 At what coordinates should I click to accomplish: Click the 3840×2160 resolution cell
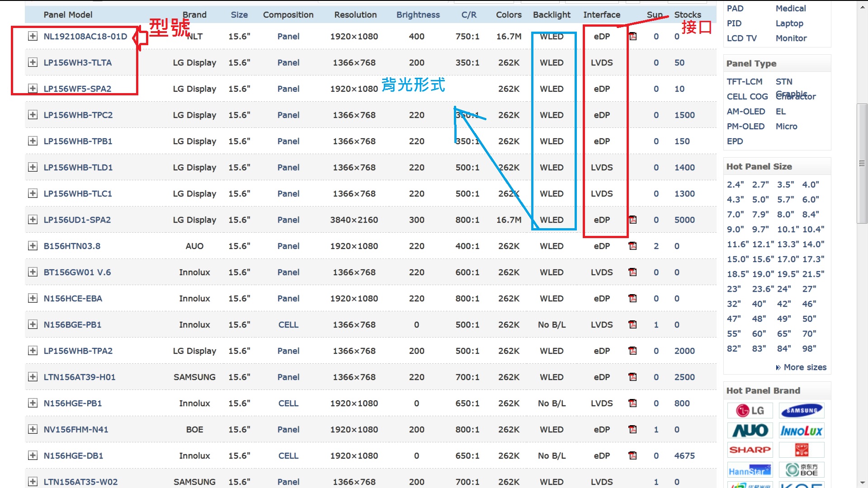tap(354, 220)
